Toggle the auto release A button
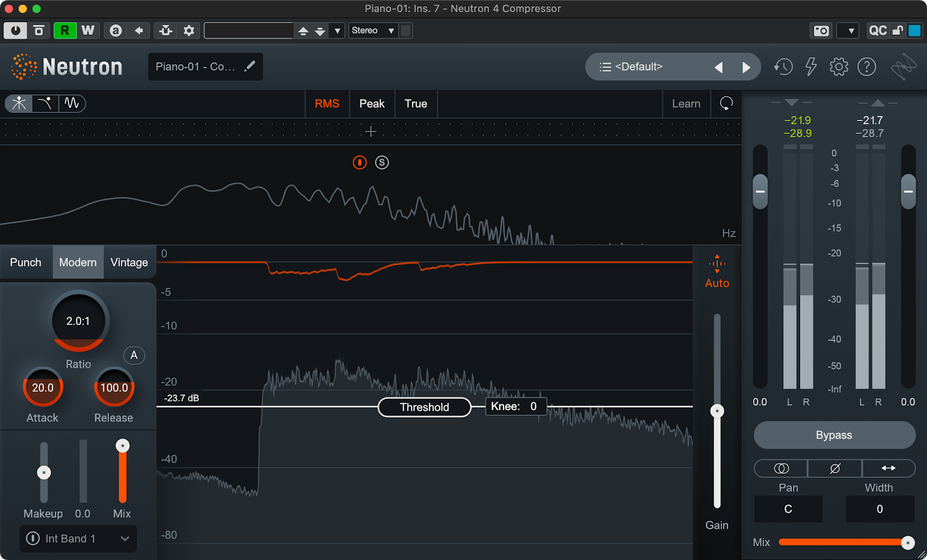The height and width of the screenshot is (560, 927). click(134, 356)
